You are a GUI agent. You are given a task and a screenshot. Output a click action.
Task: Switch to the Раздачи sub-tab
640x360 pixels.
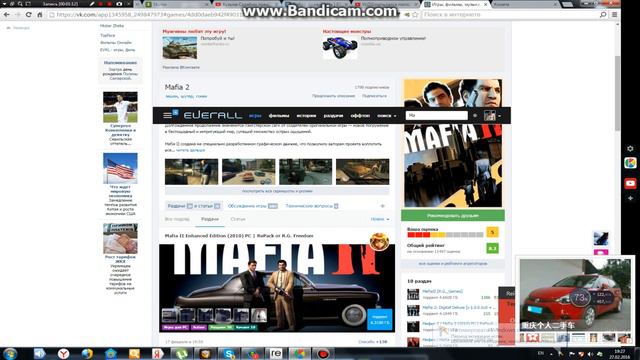[x=210, y=219]
